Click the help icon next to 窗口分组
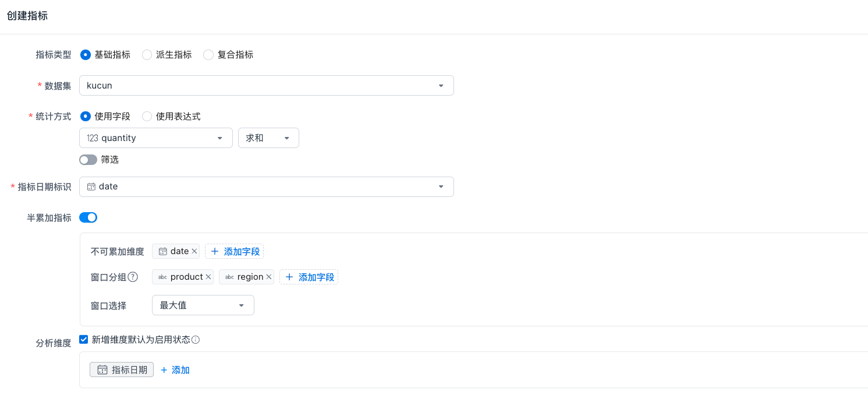868x394 pixels. click(133, 277)
